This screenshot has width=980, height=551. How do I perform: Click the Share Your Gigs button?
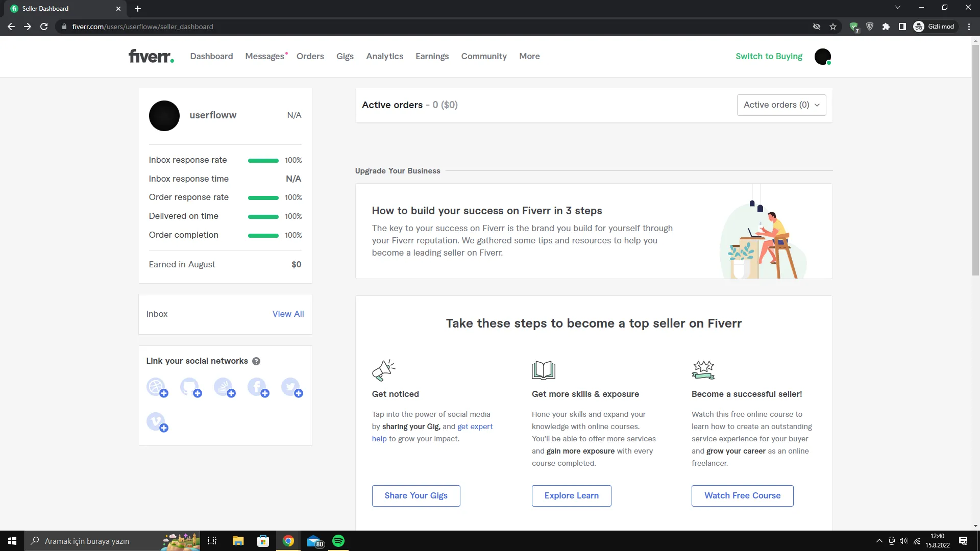[x=415, y=495]
